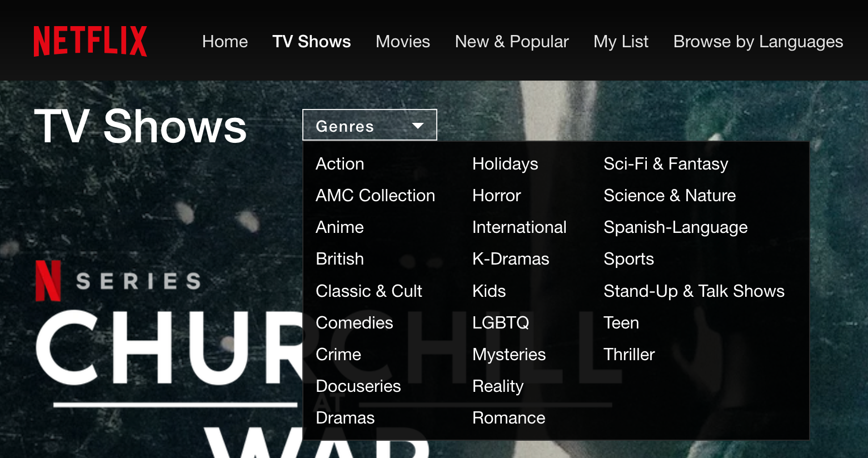Viewport: 868px width, 458px height.
Task: Select the Docuseries genre
Action: [x=358, y=386]
